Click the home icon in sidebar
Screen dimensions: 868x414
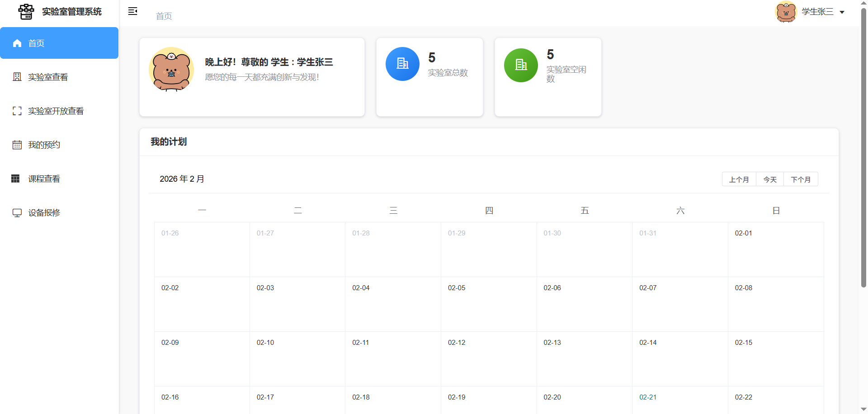17,43
